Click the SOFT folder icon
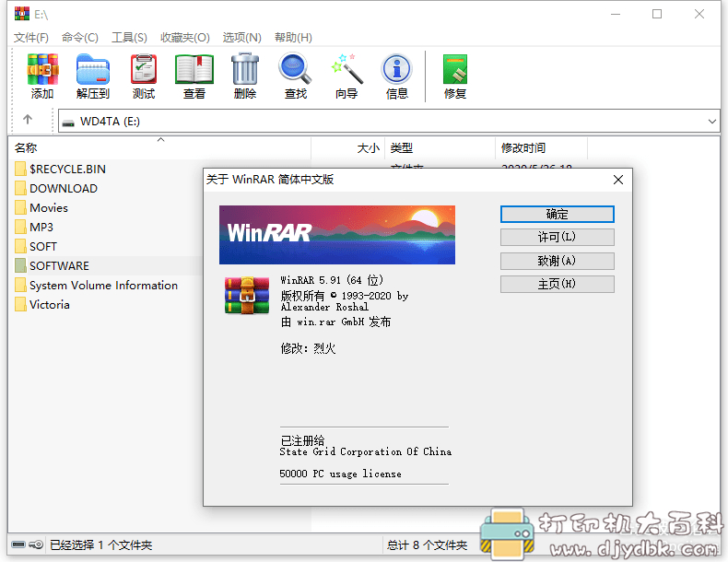The image size is (728, 562). tap(20, 246)
